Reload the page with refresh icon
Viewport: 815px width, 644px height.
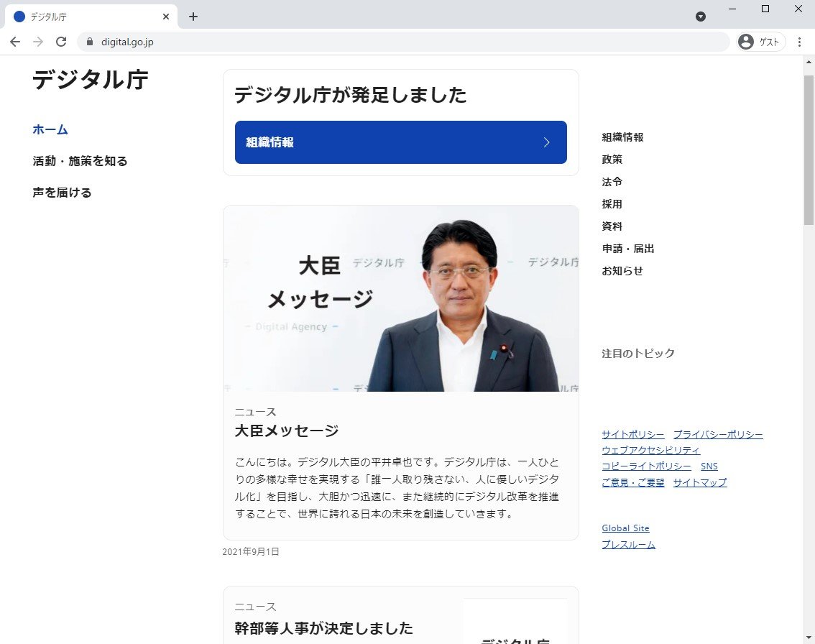tap(61, 42)
